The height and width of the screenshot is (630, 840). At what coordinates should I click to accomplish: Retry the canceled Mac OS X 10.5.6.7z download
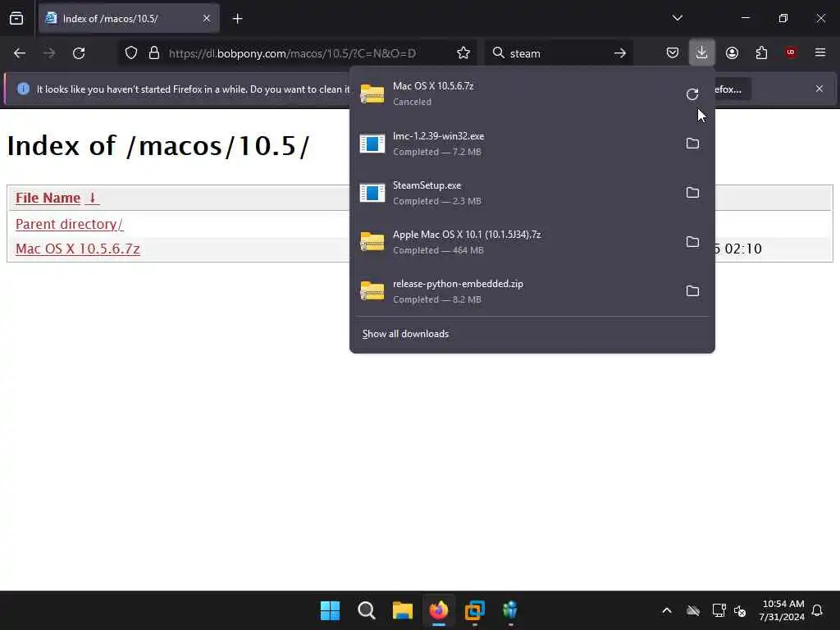(692, 94)
